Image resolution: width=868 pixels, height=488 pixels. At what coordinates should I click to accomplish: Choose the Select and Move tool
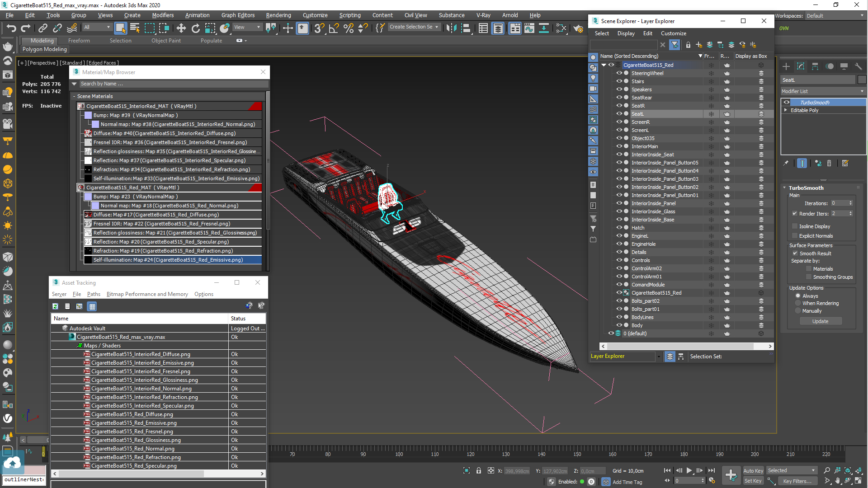click(181, 28)
